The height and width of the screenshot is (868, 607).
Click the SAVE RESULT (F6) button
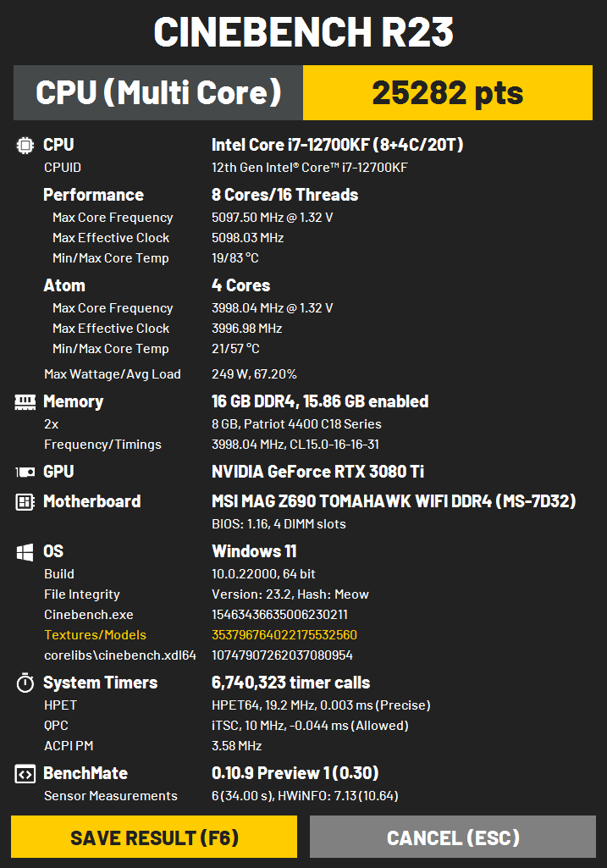(x=154, y=837)
